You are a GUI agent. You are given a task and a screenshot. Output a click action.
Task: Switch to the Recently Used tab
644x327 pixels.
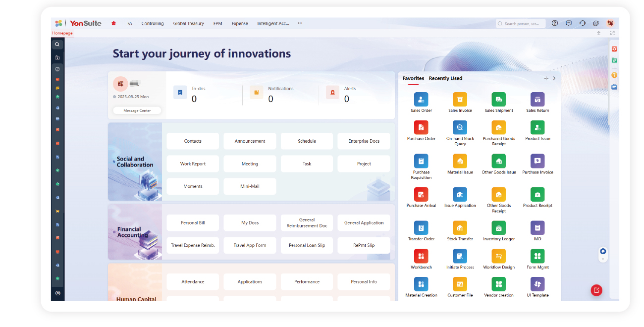[x=445, y=78]
